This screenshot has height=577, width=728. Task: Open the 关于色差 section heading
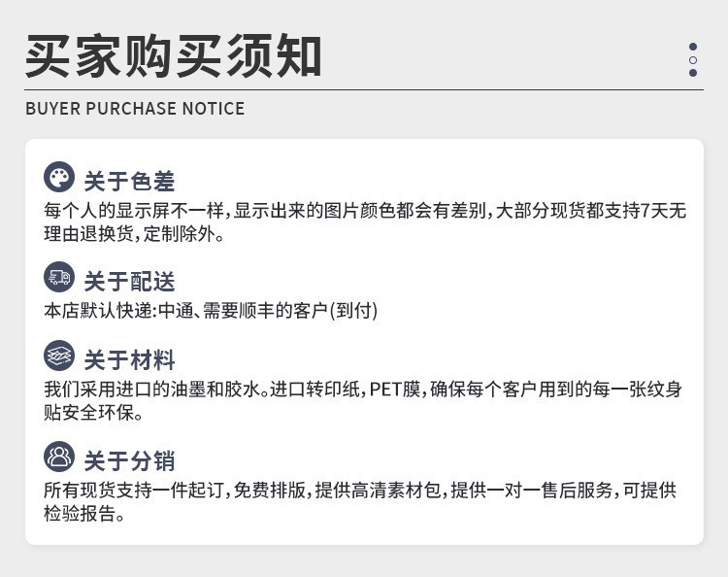click(x=129, y=181)
